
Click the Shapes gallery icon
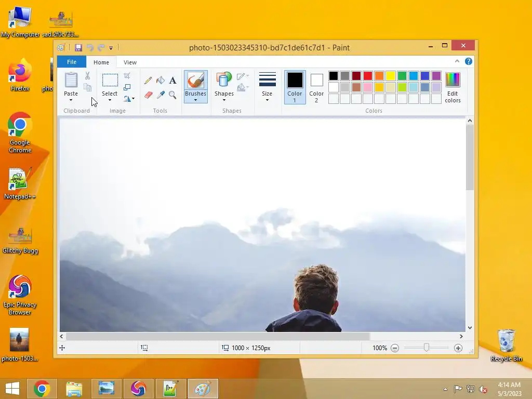coord(224,80)
